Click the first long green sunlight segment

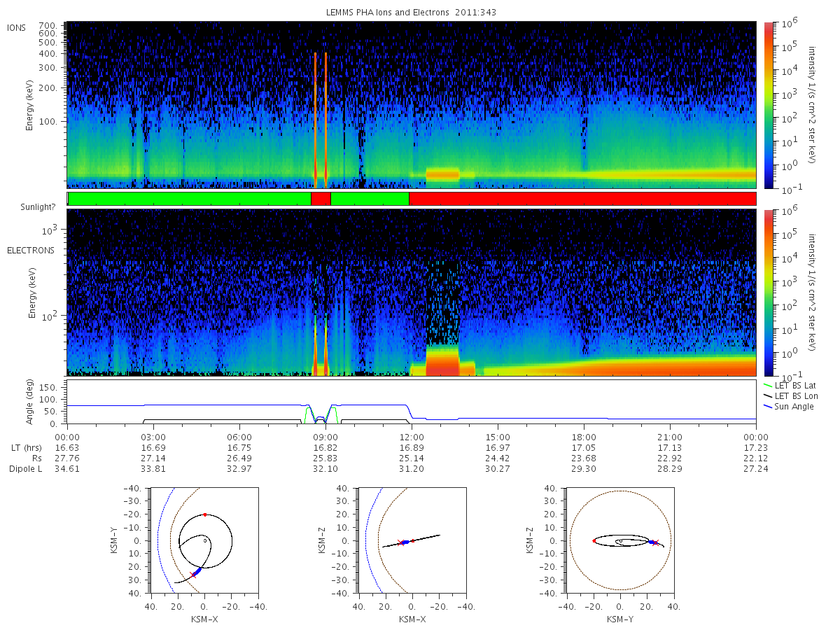[190, 199]
